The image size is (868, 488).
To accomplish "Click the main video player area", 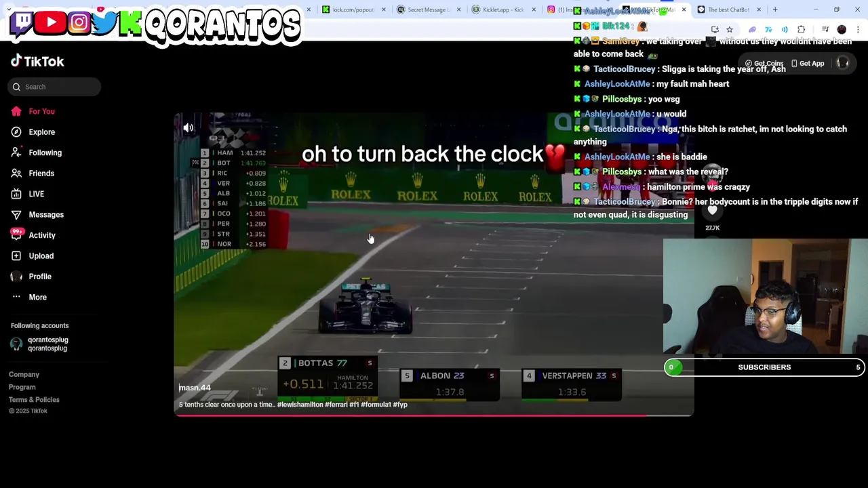I will [434, 264].
